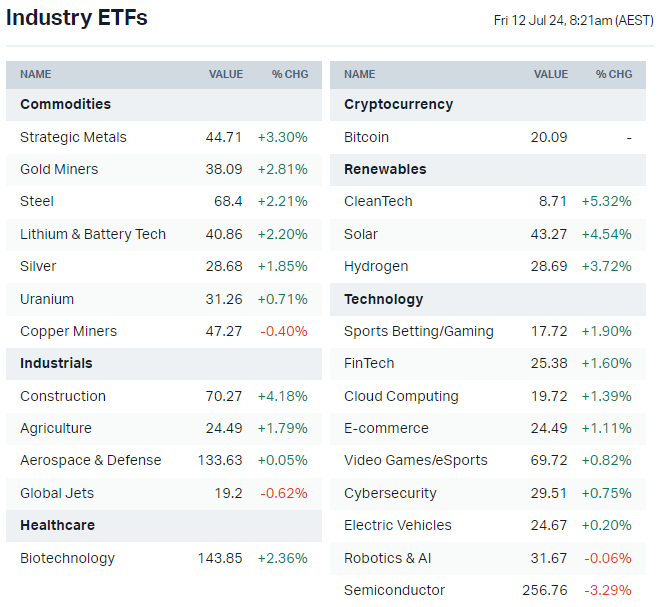Image resolution: width=664 pixels, height=607 pixels.
Task: Select the Semiconductor ETF entry
Action: pyautogui.click(x=394, y=590)
